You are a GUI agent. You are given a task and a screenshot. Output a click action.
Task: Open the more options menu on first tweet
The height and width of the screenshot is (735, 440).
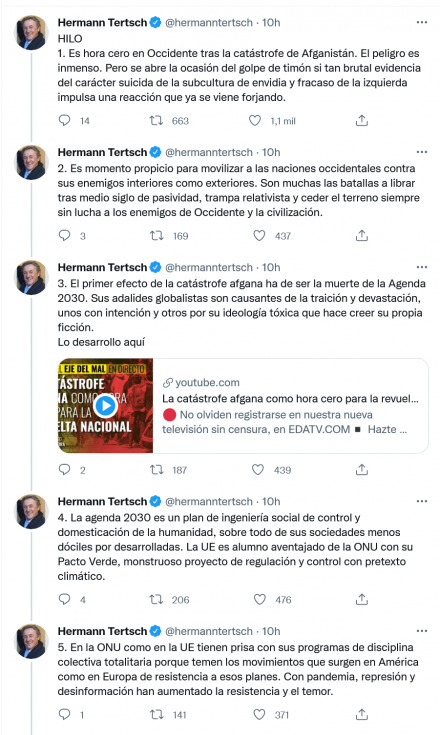[x=422, y=22]
